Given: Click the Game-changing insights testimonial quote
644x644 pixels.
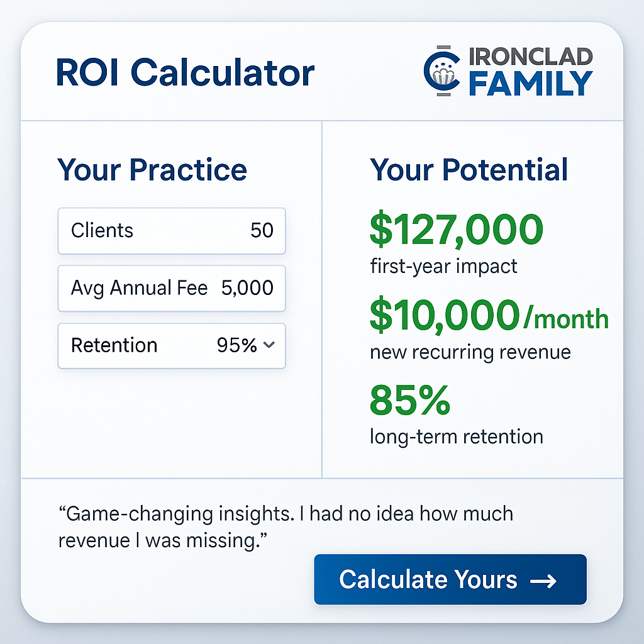Looking at the screenshot, I should pos(286,526).
